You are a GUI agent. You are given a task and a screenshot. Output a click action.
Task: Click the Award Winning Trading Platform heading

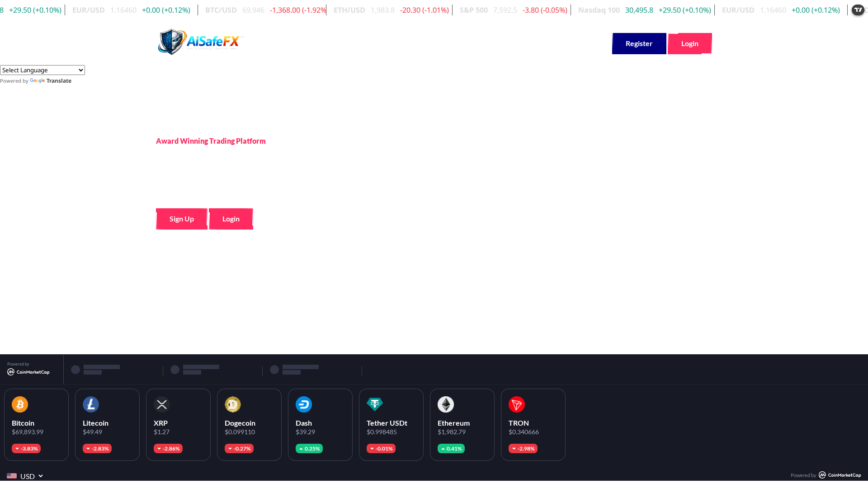click(211, 141)
